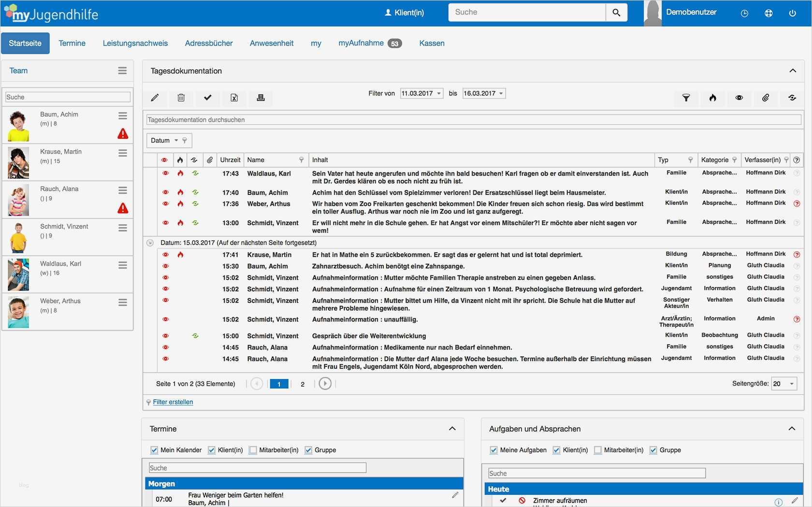The height and width of the screenshot is (507, 812).
Task: Click edit pencil for 07:00 appointment
Action: [x=455, y=495]
